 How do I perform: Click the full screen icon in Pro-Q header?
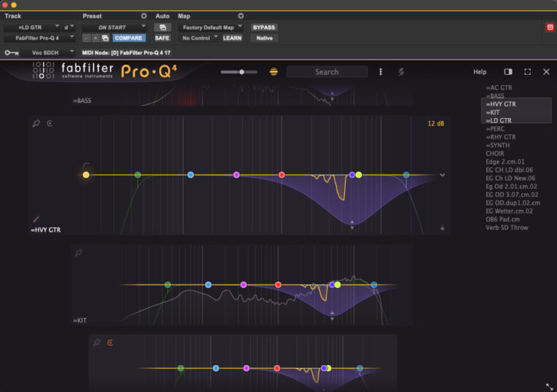coord(528,72)
